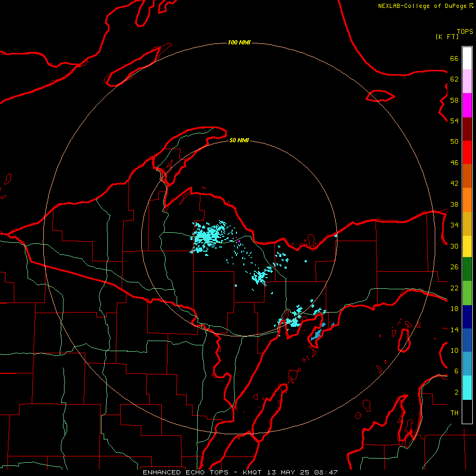This screenshot has width=476, height=476.
Task: Click the black TH threshold swatch
Action: coord(467,411)
